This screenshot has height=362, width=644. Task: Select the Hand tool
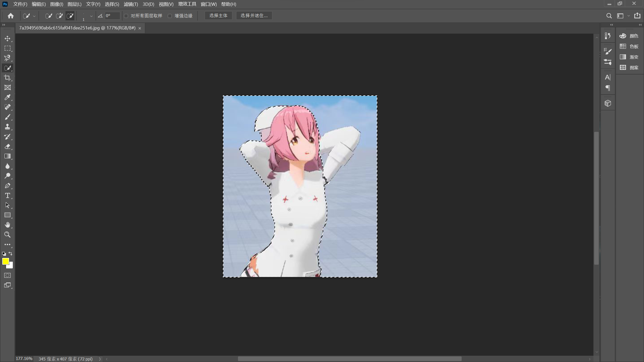coord(8,225)
